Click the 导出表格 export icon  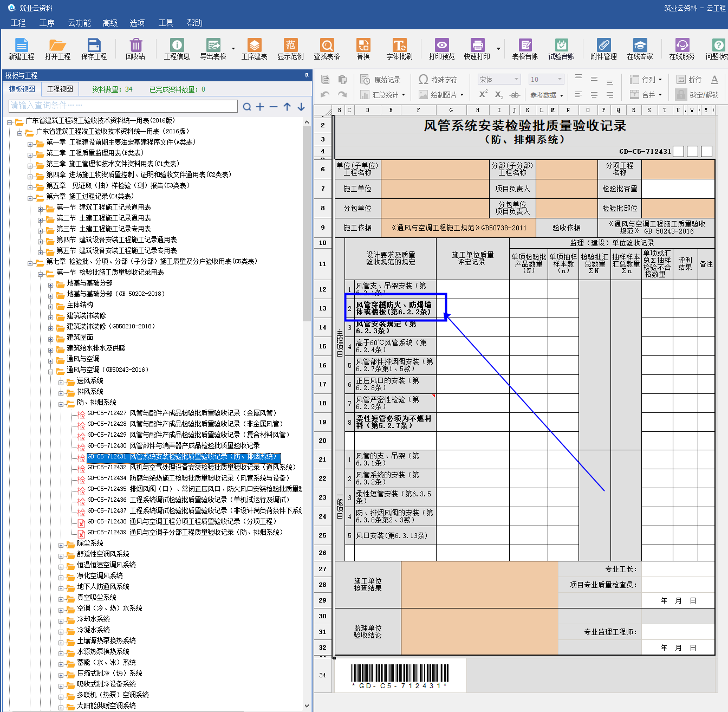[x=213, y=49]
